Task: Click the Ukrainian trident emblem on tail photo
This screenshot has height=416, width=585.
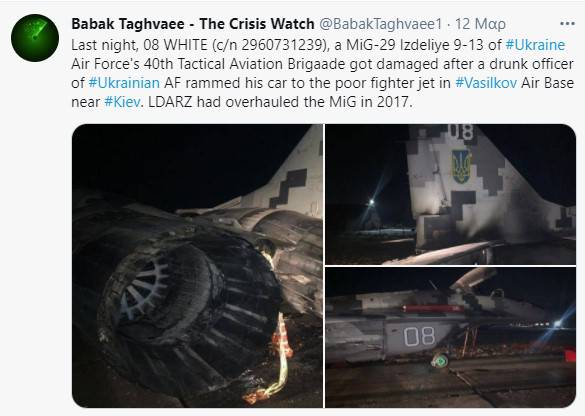Action: pyautogui.click(x=461, y=167)
